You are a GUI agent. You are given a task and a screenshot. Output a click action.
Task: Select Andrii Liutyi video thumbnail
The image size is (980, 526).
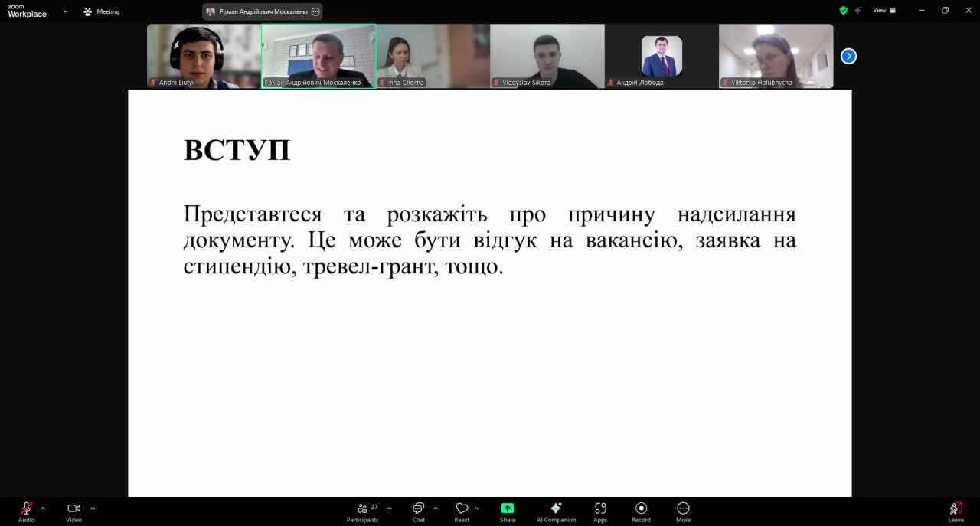(x=204, y=56)
